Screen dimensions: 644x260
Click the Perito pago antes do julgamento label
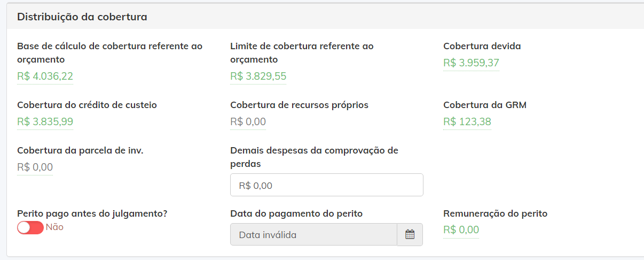tap(92, 213)
